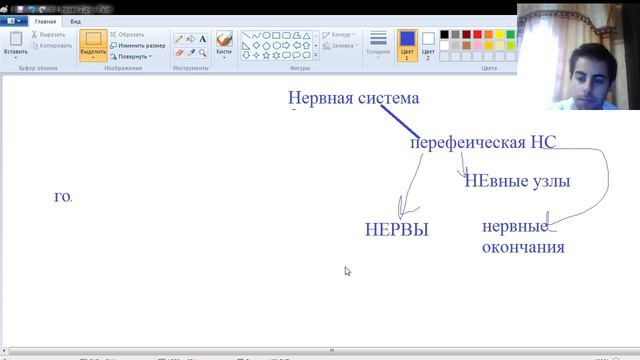The image size is (640, 360).
Task: Open the Повернуть dropdown
Action: (131, 56)
